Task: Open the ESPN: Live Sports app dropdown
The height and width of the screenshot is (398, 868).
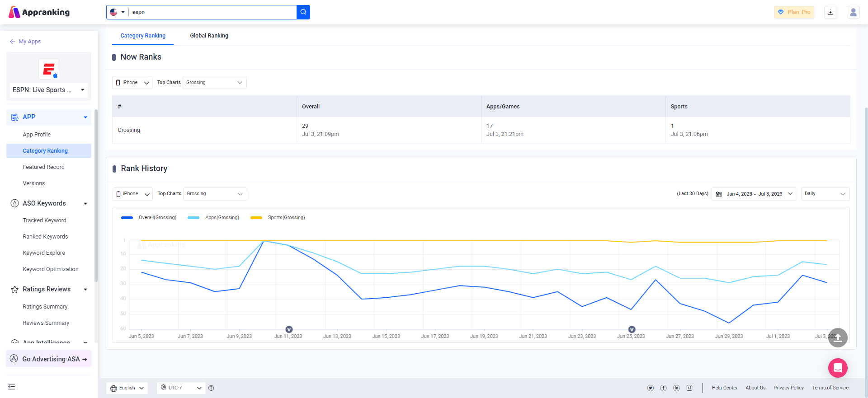Action: [x=49, y=90]
